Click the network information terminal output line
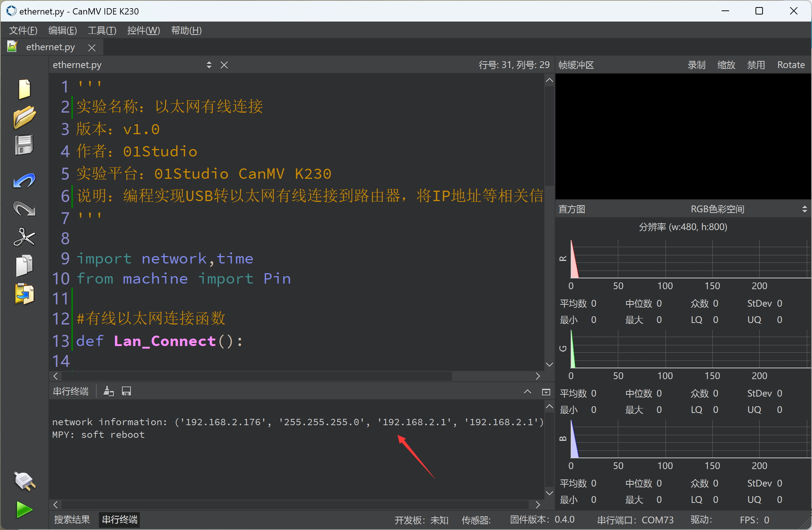812x530 pixels. 298,422
